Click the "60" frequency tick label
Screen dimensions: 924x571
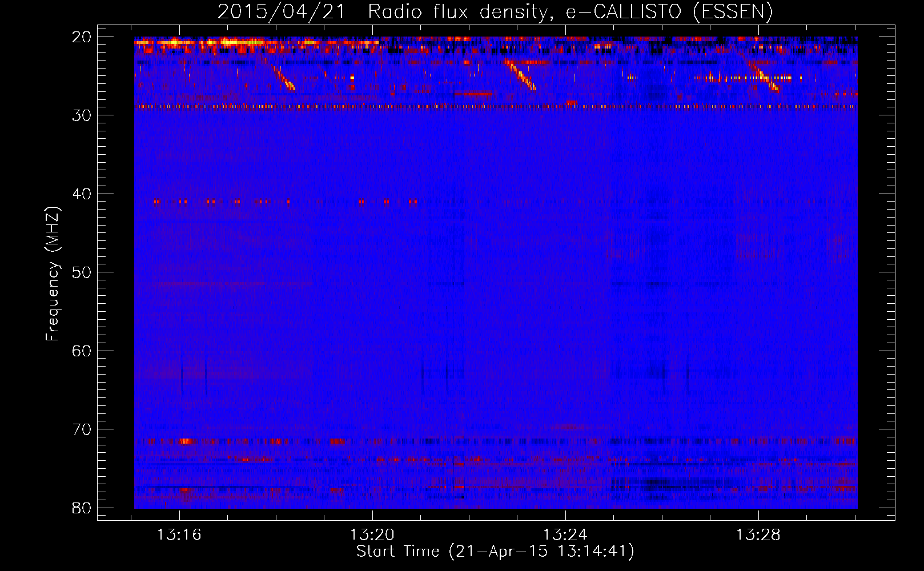pyautogui.click(x=82, y=351)
